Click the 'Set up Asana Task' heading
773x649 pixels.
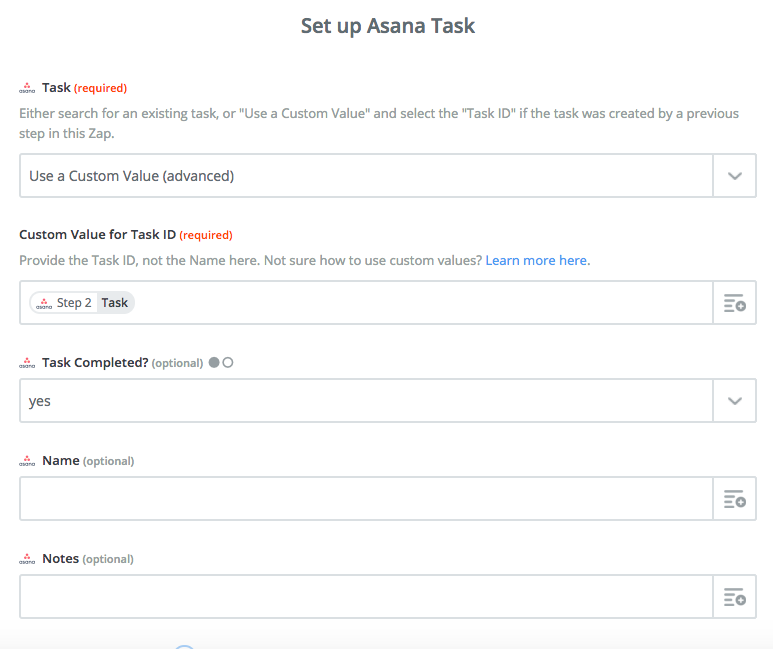tap(388, 26)
